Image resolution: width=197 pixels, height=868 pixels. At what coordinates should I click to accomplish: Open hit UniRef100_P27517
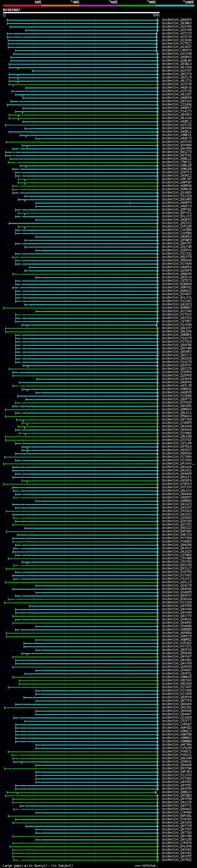(177, 43)
